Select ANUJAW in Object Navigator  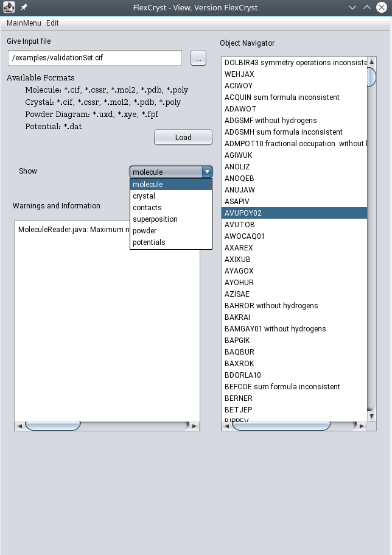click(295, 190)
